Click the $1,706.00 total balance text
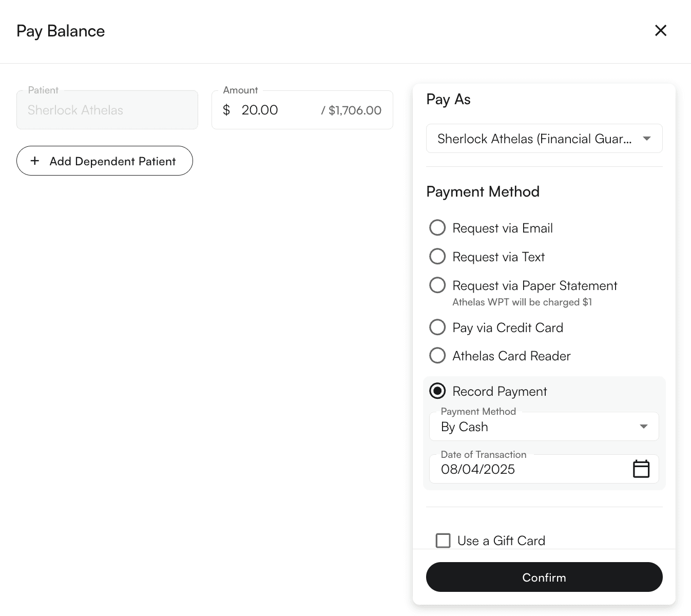The height and width of the screenshot is (616, 691). tap(355, 110)
